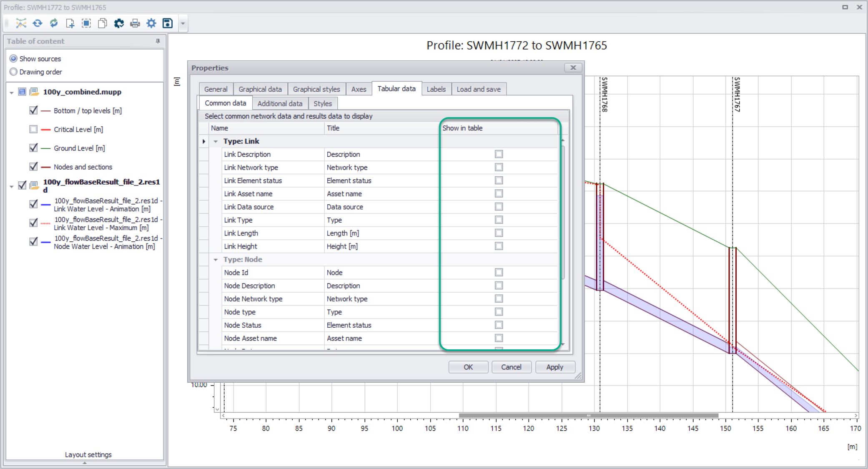Click the 100y_combined.mupp file icon
The width and height of the screenshot is (868, 469).
[34, 92]
